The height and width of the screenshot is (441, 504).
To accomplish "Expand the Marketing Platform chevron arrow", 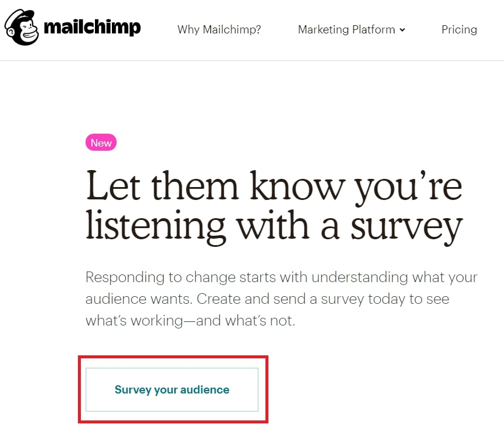I will click(402, 30).
